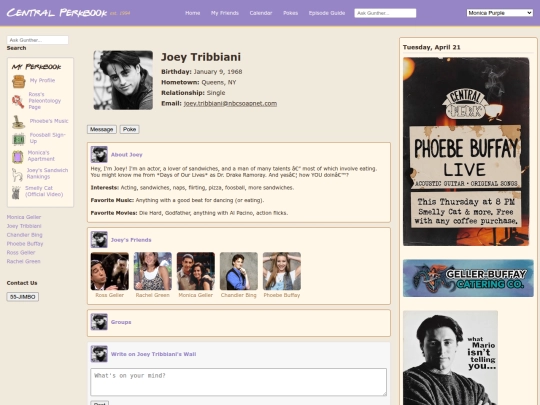Poke Joey with the Poke button
Image resolution: width=540 pixels, height=405 pixels.
(129, 129)
